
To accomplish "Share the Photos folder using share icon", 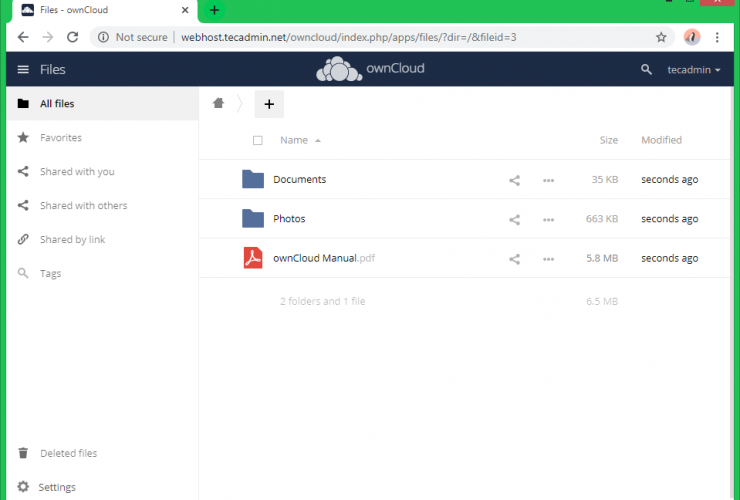I will [x=514, y=219].
